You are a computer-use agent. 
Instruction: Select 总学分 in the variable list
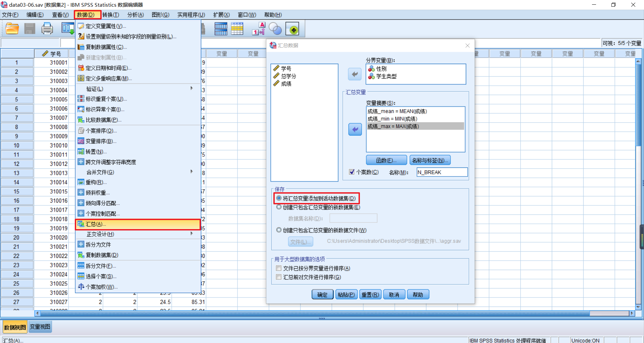pyautogui.click(x=288, y=76)
